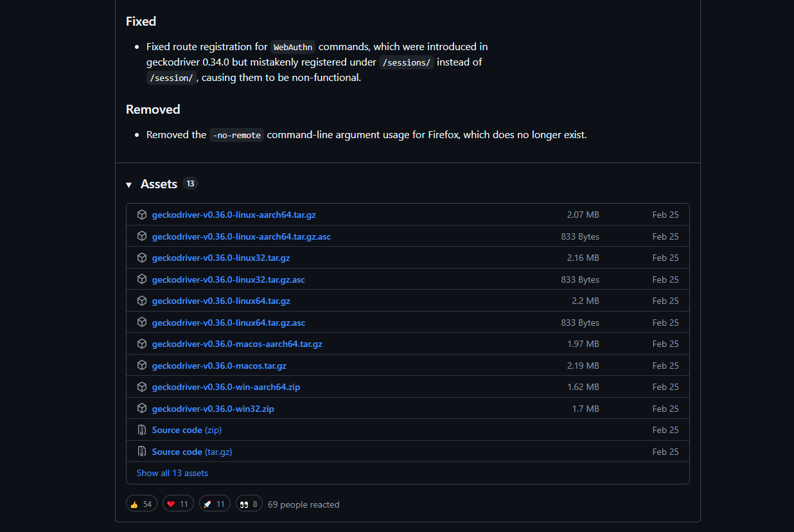Click the 13 assets count badge

pyautogui.click(x=190, y=184)
